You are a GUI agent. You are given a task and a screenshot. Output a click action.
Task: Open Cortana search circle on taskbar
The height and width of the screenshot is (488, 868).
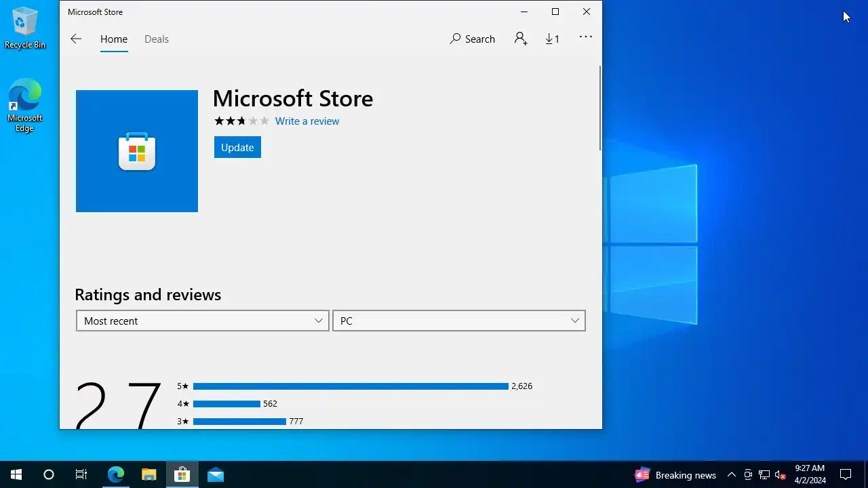(x=49, y=474)
